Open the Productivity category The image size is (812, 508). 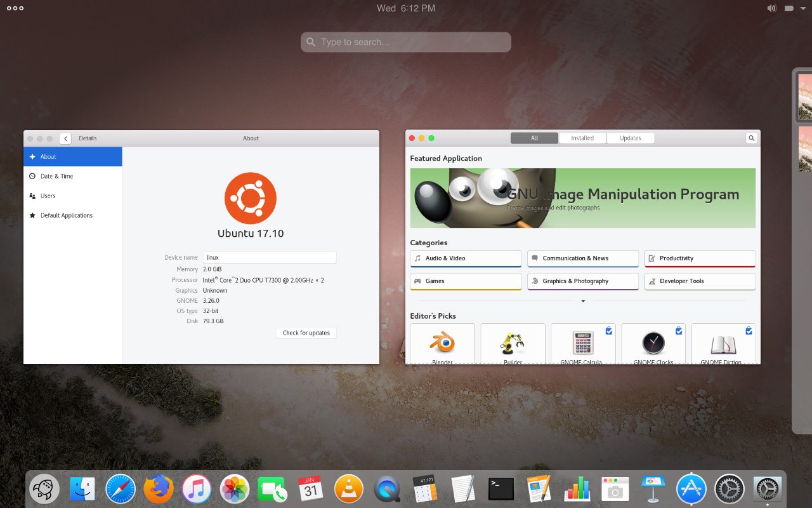point(700,258)
